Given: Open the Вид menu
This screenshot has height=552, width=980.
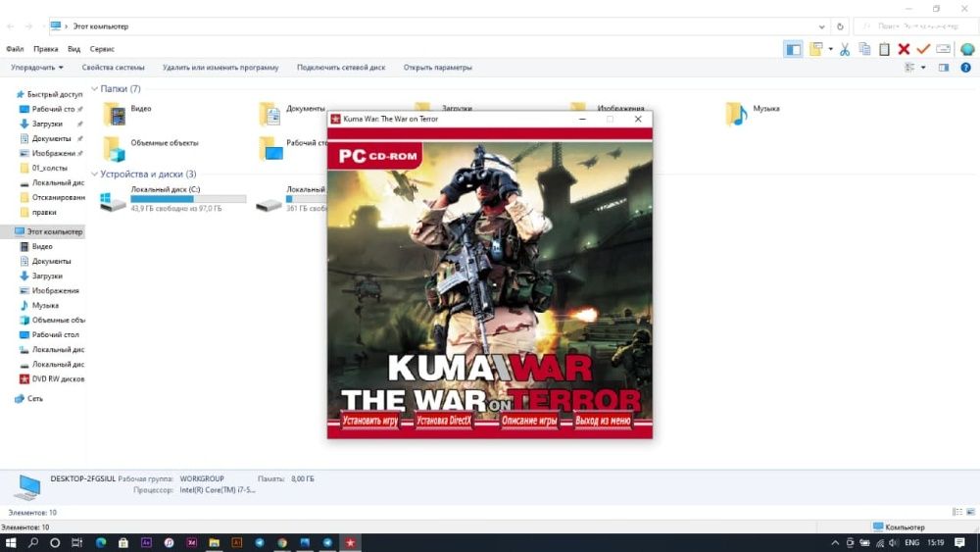Looking at the screenshot, I should [73, 49].
